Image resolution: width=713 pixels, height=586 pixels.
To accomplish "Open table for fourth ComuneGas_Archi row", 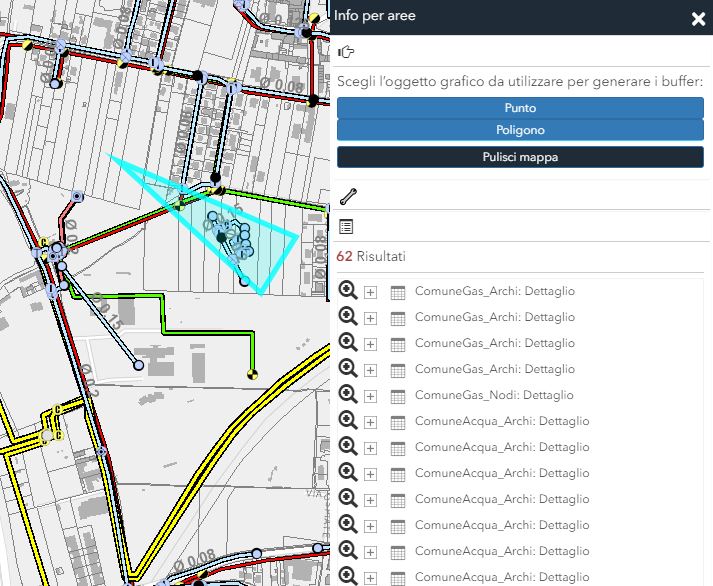I will click(x=398, y=370).
